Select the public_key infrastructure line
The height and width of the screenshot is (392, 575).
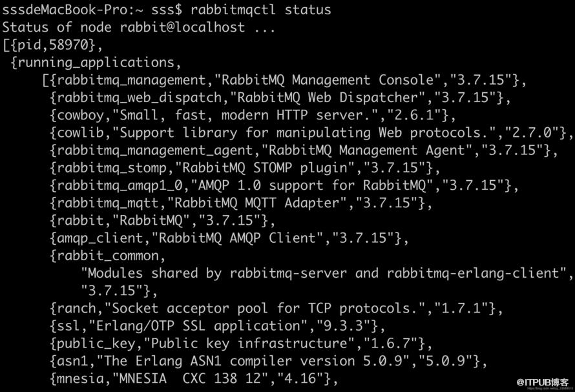tap(241, 344)
